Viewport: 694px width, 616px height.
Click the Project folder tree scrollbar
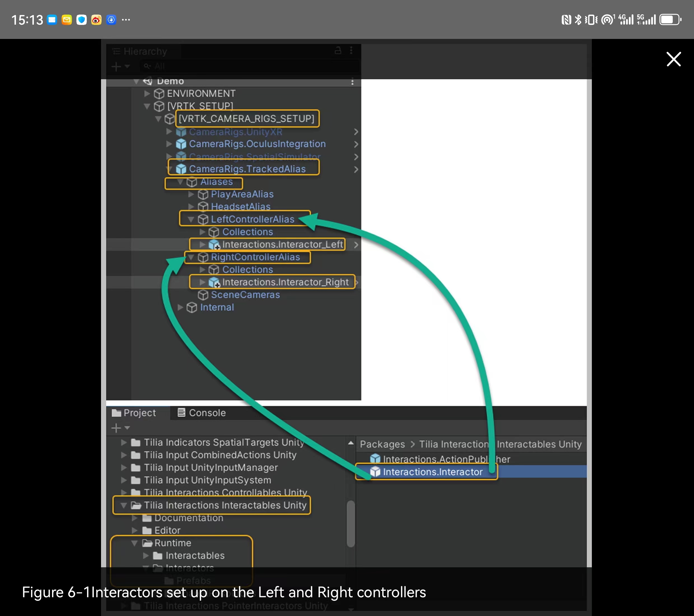351,524
